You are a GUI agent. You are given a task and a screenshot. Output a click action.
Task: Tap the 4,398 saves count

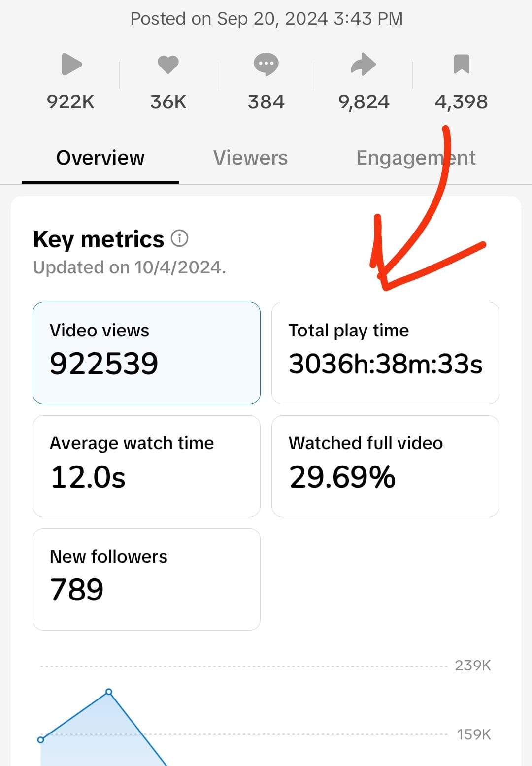pos(461,102)
